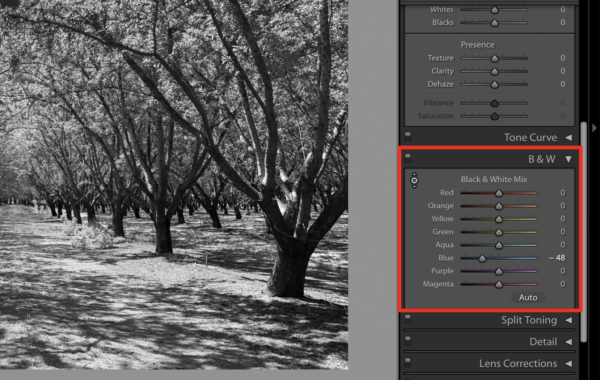Viewport: 600px width, 380px height.
Task: Expand the Split Toning panel
Action: click(x=569, y=320)
